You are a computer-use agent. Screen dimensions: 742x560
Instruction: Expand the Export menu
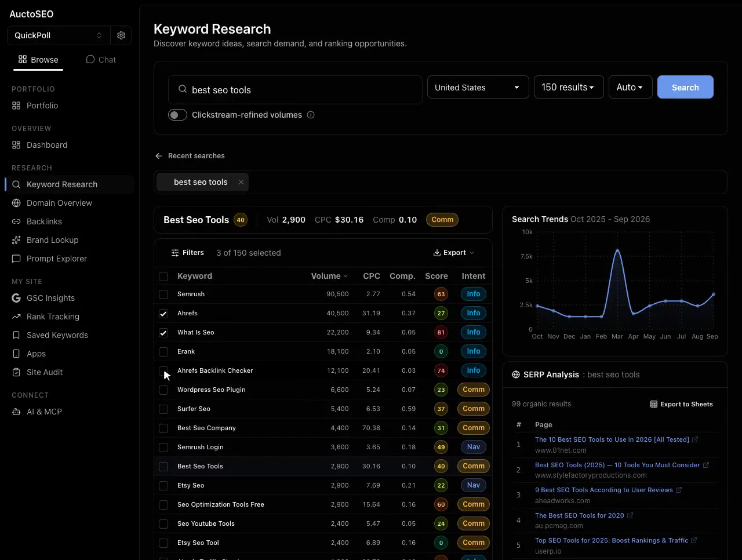pos(454,253)
